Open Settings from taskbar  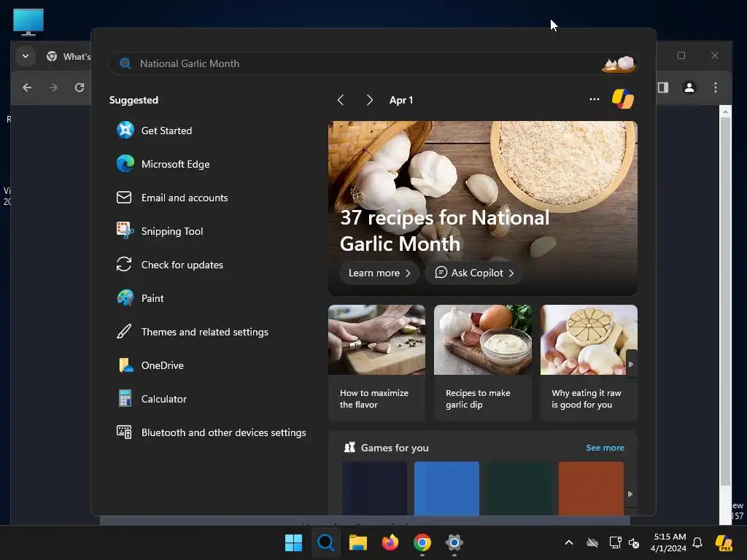coord(454,542)
